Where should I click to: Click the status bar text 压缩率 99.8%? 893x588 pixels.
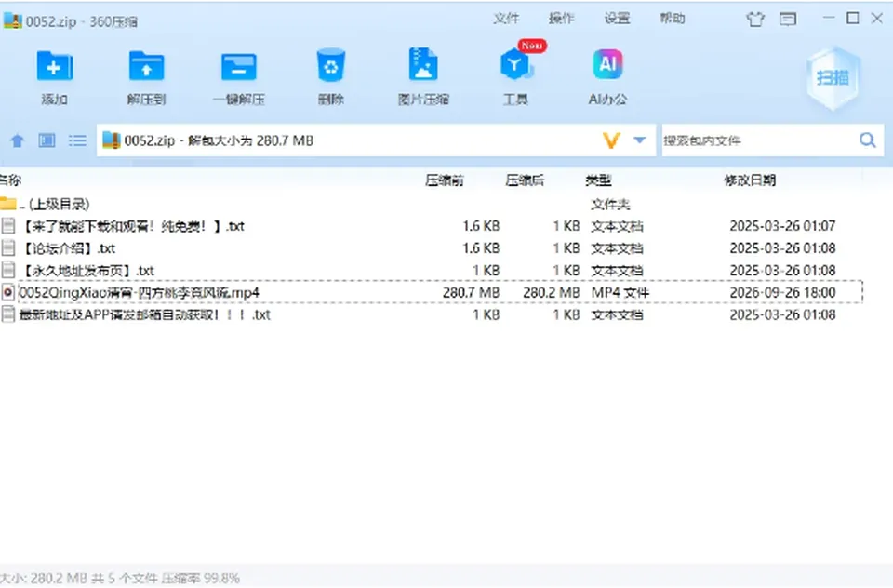tap(201, 579)
